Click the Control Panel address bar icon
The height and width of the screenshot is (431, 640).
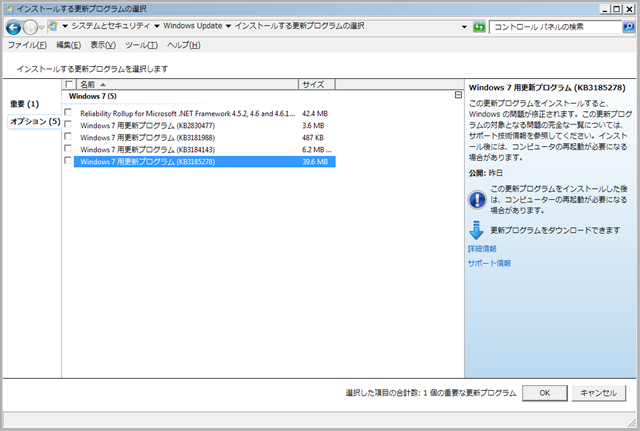(53, 27)
